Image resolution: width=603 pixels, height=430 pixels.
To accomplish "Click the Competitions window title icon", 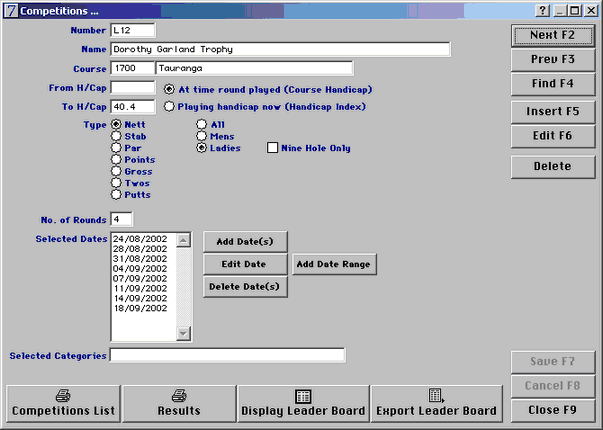I will [11, 10].
